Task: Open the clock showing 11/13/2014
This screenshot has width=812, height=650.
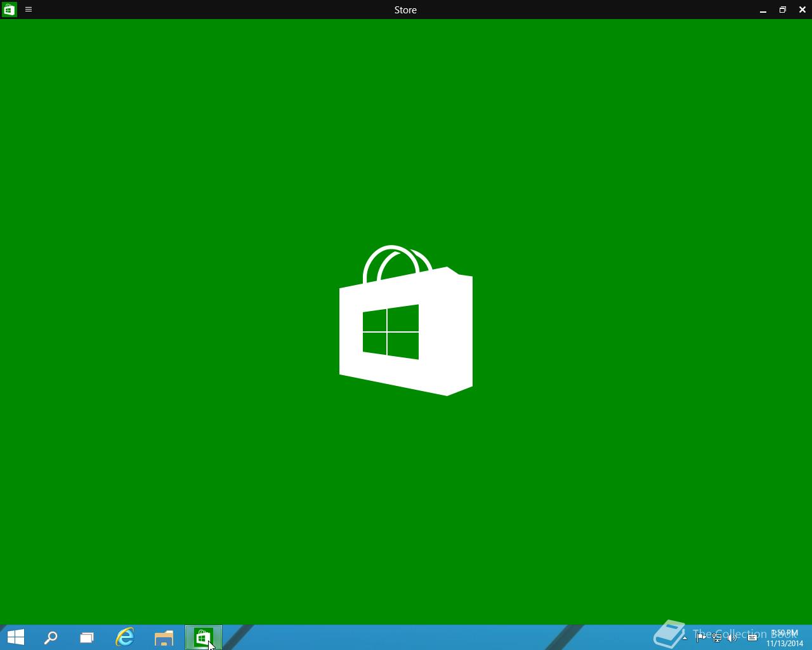Action: 785,638
